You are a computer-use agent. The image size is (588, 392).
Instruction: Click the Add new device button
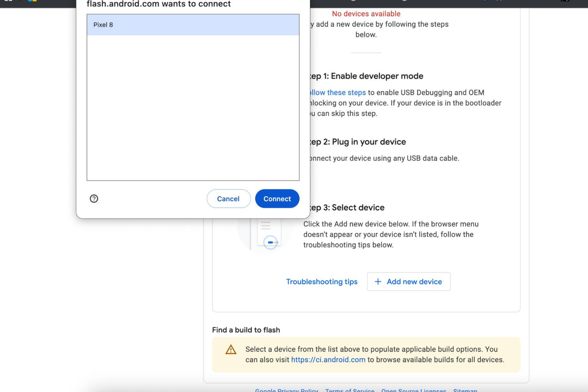pyautogui.click(x=409, y=281)
